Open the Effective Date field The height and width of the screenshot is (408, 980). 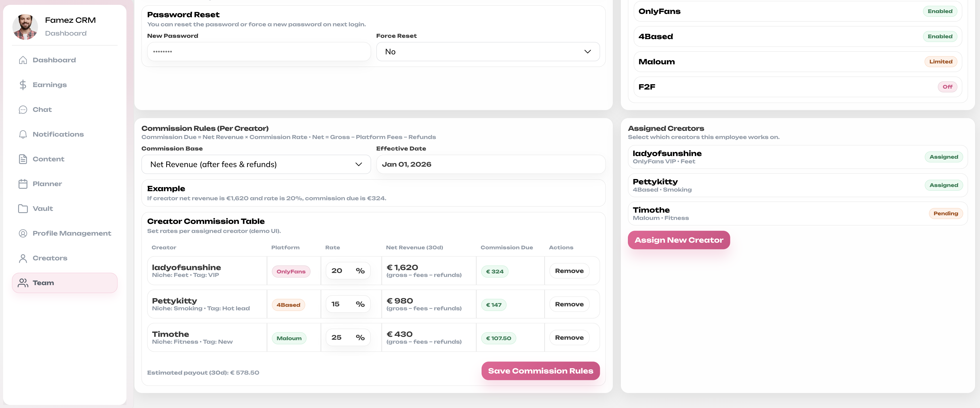click(490, 164)
